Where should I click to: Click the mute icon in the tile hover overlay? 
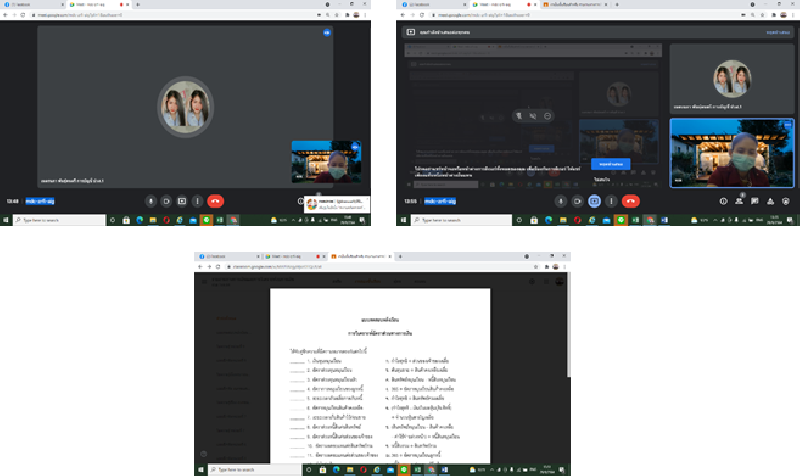click(535, 116)
